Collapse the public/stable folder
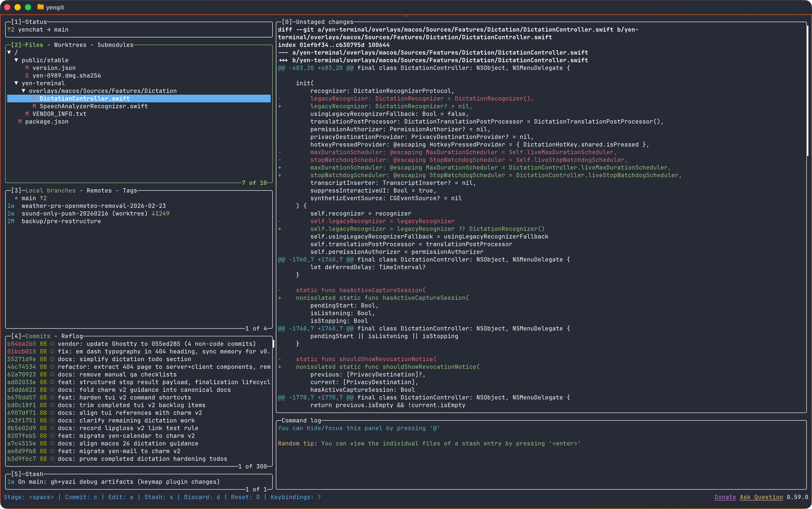This screenshot has width=812, height=509. click(x=16, y=60)
